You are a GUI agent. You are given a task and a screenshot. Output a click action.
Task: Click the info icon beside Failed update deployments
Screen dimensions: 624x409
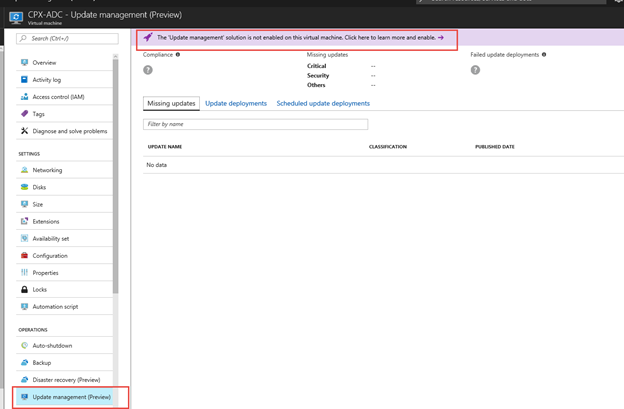544,55
